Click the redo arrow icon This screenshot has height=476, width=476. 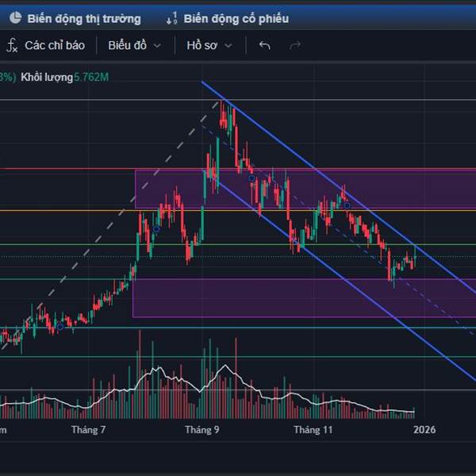tap(295, 45)
